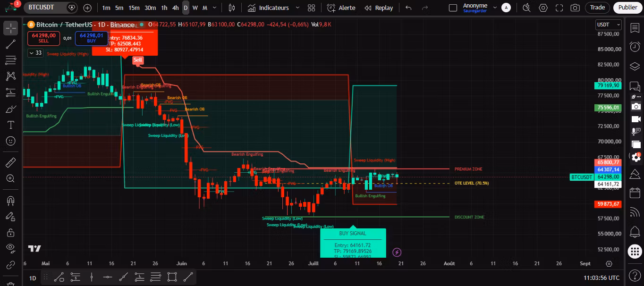Activate the zoom in tool

point(11,179)
